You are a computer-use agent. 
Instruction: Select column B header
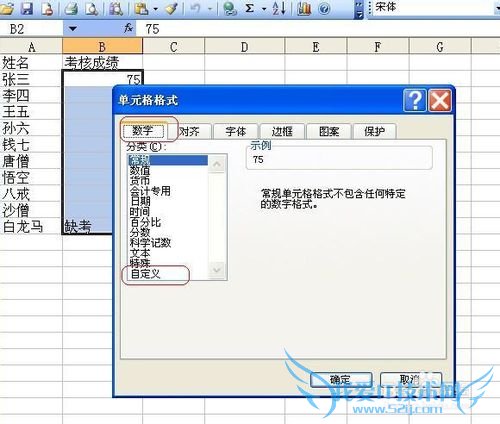102,47
